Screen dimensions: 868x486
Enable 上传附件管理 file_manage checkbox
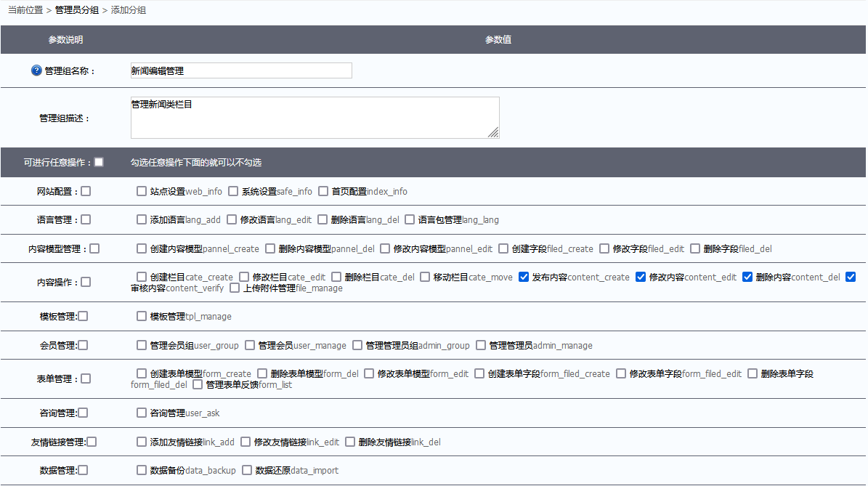pyautogui.click(x=235, y=288)
